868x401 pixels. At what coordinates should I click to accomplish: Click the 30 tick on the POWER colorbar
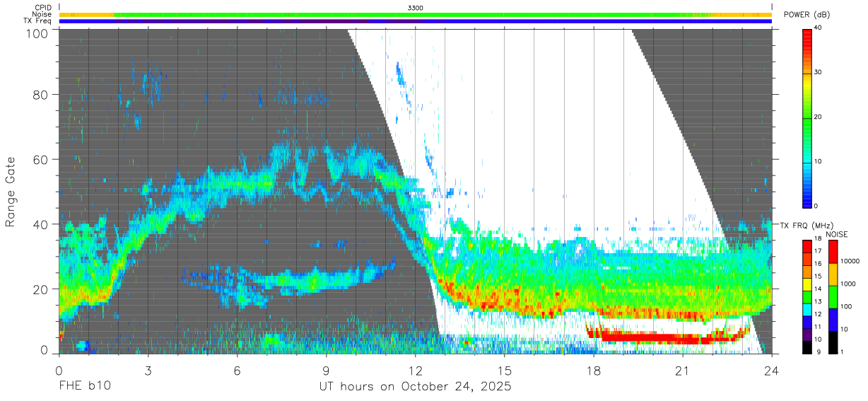click(818, 73)
